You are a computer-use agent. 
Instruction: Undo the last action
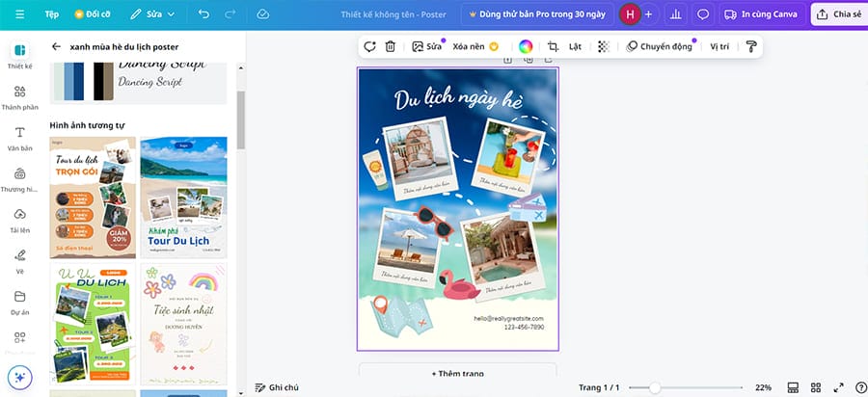point(203,14)
